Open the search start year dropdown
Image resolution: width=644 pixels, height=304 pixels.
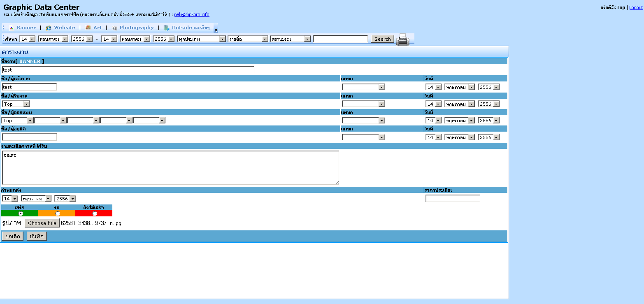[81, 39]
